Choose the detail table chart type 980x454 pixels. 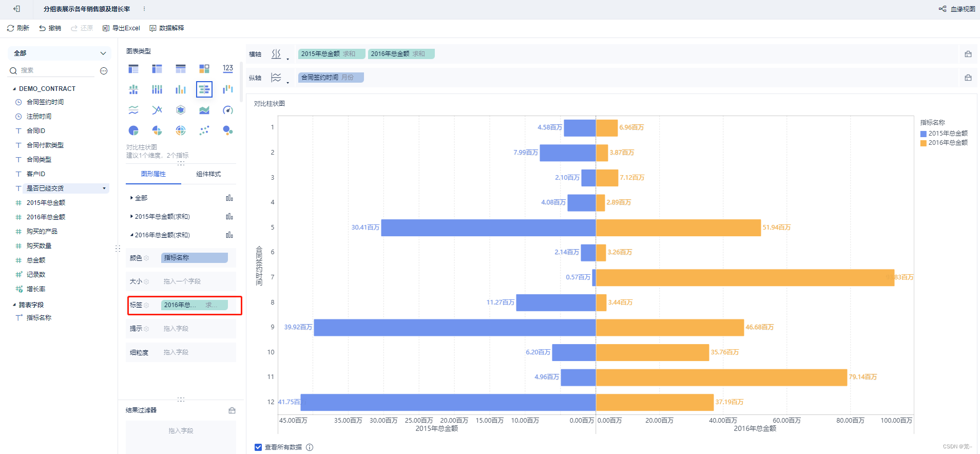(181, 69)
